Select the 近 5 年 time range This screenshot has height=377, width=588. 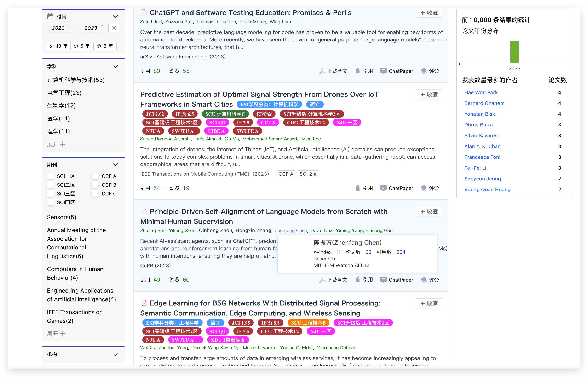pos(82,46)
